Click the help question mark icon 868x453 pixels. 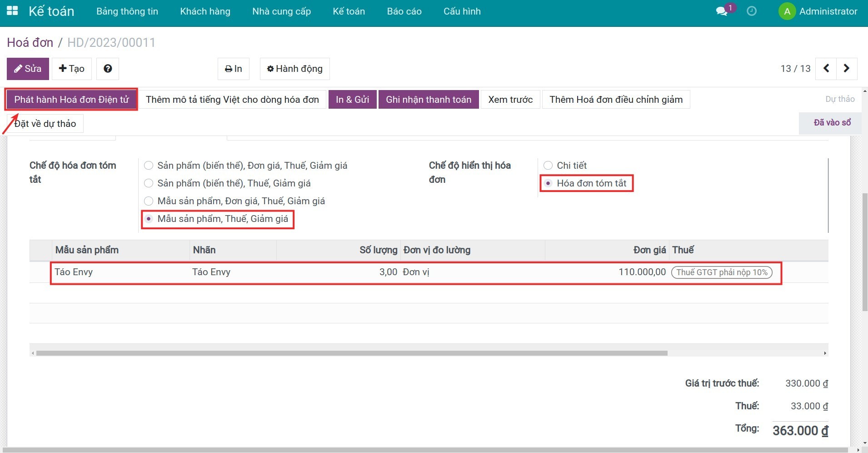coord(108,69)
